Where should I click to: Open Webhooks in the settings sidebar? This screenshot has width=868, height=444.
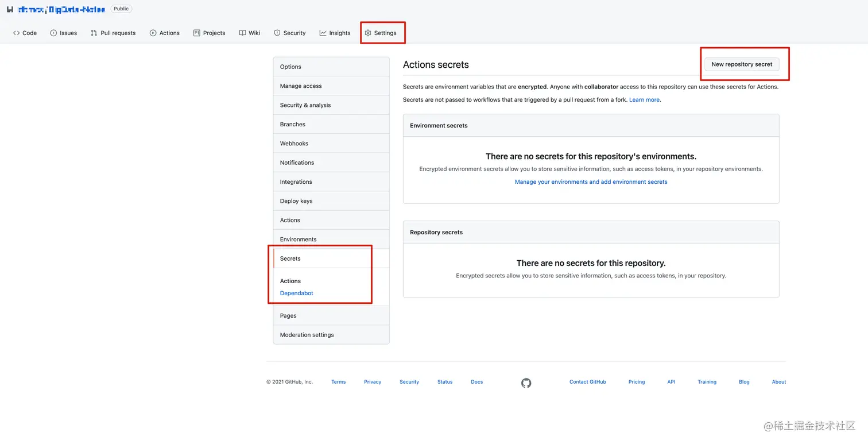click(x=294, y=144)
